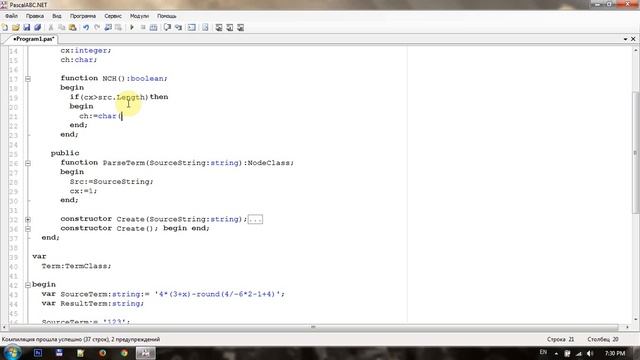Image resolution: width=640 pixels, height=360 pixels.
Task: Open the Программа menu
Action: point(83,16)
